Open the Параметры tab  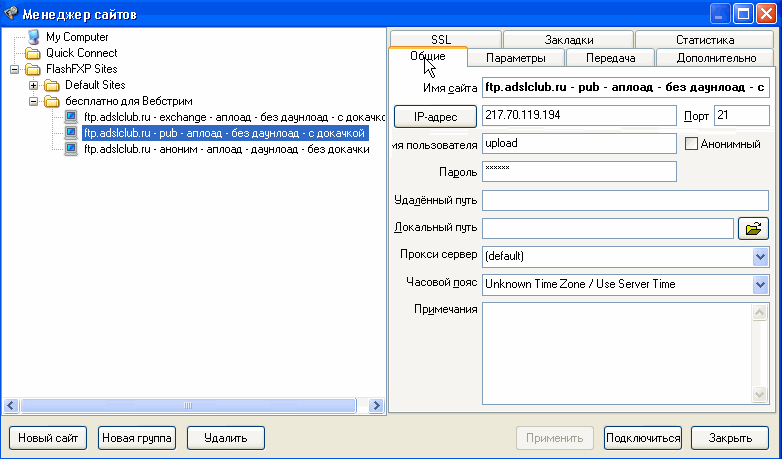516,58
